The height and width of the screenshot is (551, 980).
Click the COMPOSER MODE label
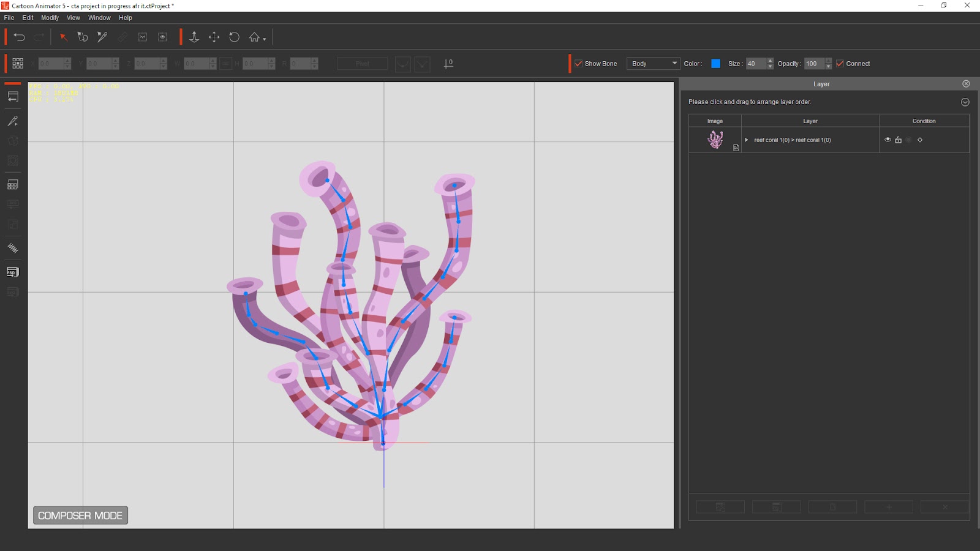pyautogui.click(x=80, y=515)
